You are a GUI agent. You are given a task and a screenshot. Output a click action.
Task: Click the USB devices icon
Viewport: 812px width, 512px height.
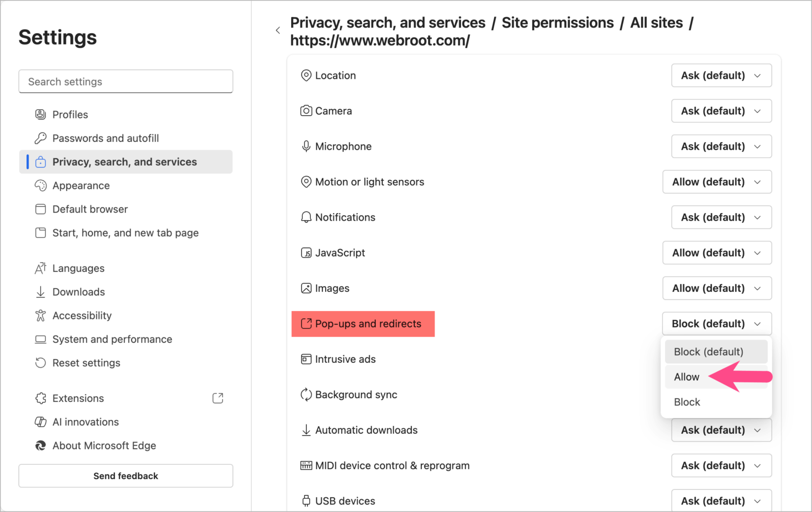pos(307,500)
